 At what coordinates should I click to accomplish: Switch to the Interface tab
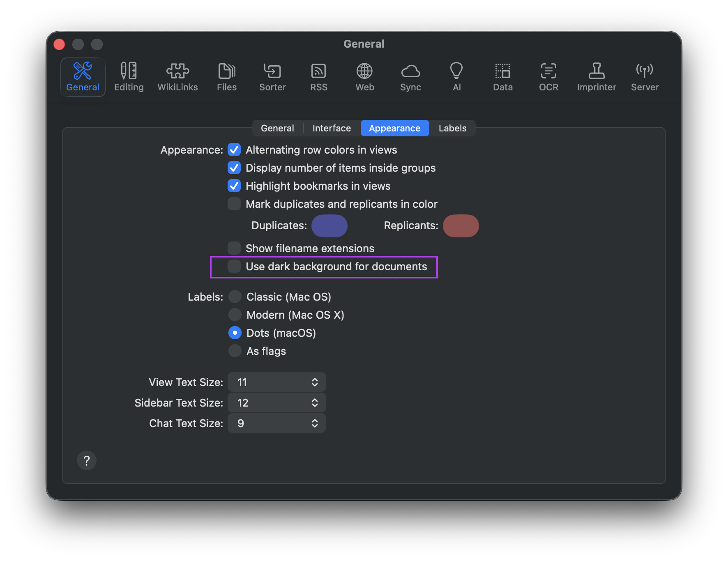pos(332,128)
